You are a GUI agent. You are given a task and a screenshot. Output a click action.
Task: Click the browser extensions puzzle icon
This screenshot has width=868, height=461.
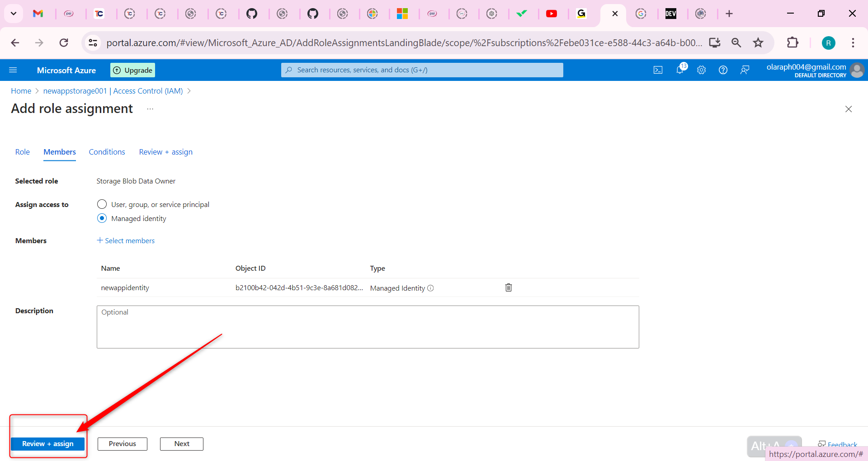793,42
